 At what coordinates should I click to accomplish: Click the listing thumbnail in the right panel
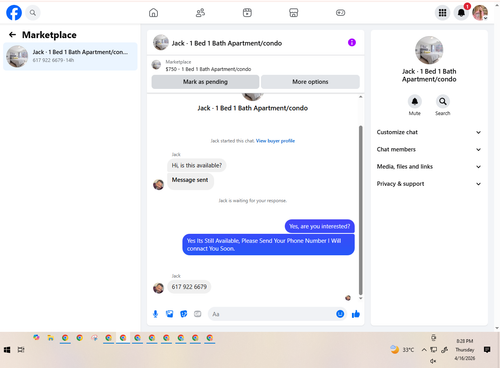[429, 50]
